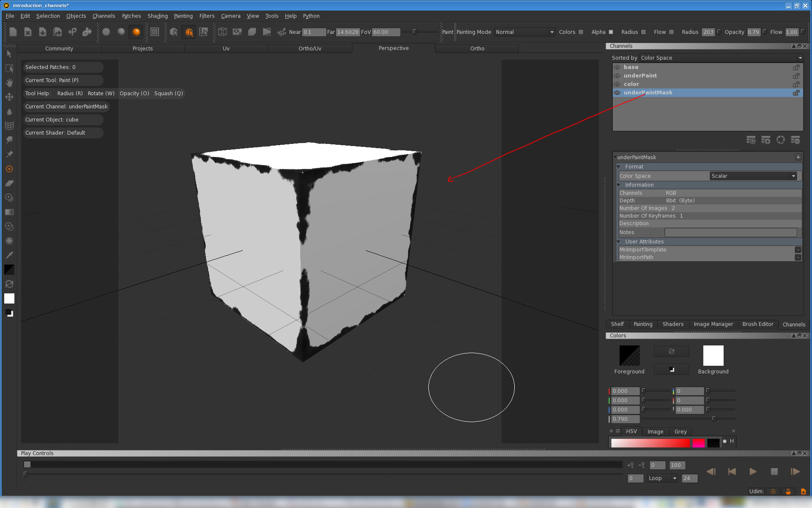Collapse the Information section
812x508 pixels.
click(619, 185)
